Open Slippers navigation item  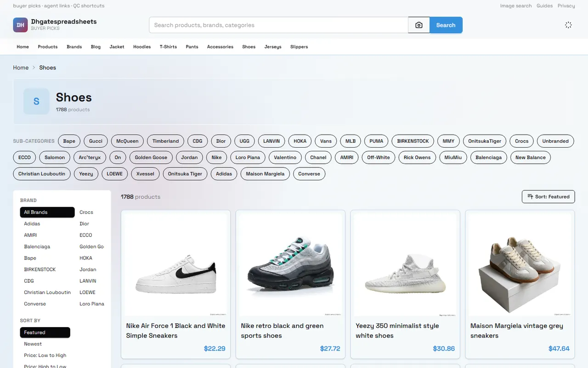[299, 46]
